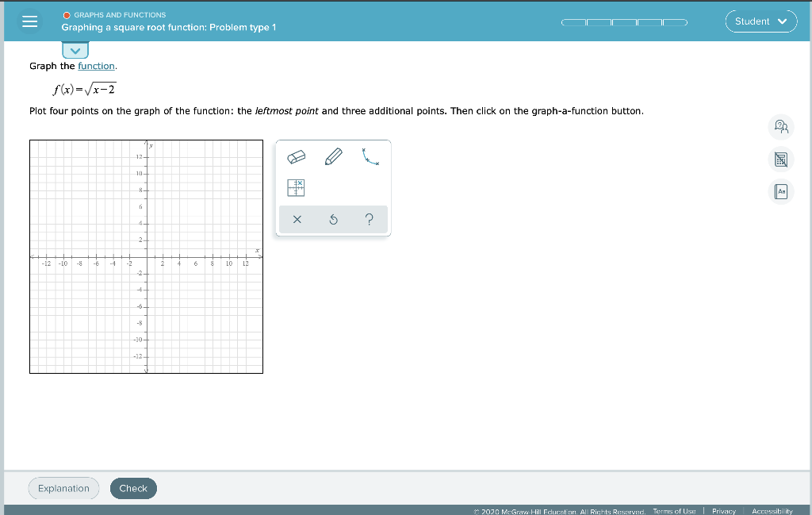Open the Aa dictionary glossary icon

[781, 191]
